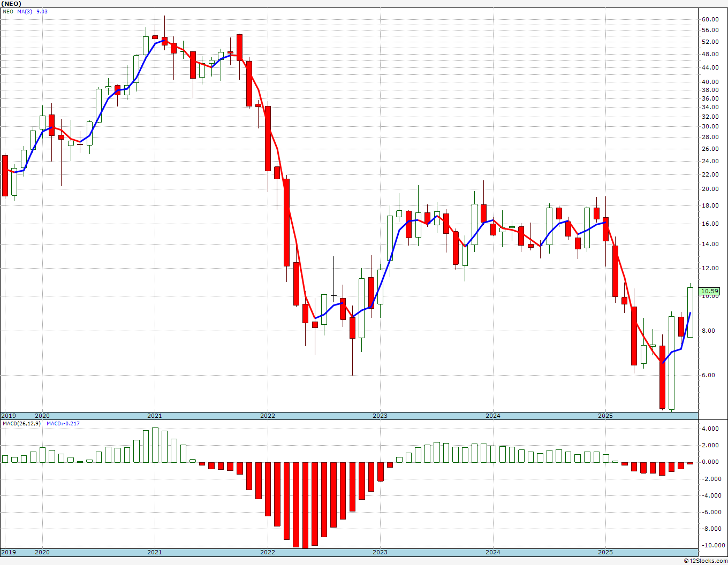Click the 16.00 price axis label
Screen dimensions: 728x565
(x=710, y=224)
